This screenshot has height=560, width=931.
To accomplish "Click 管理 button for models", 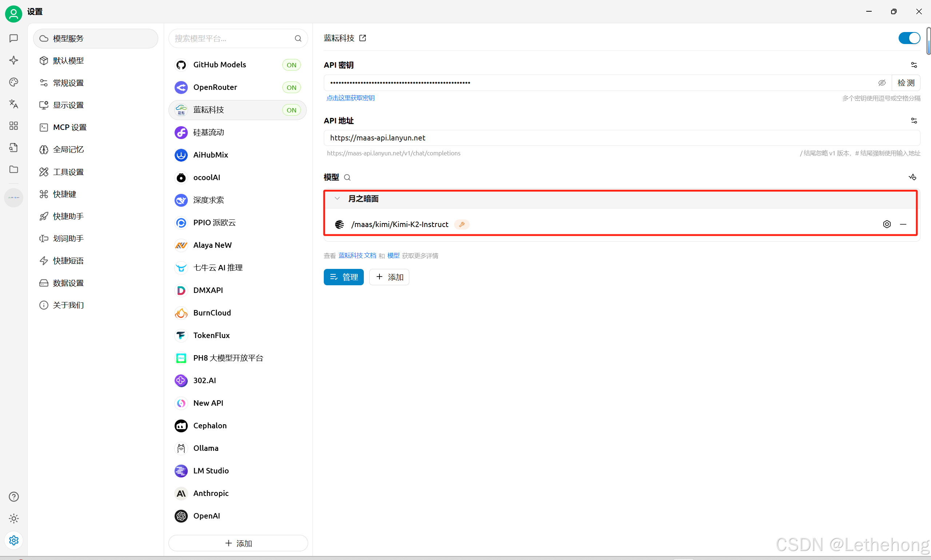I will (x=344, y=277).
